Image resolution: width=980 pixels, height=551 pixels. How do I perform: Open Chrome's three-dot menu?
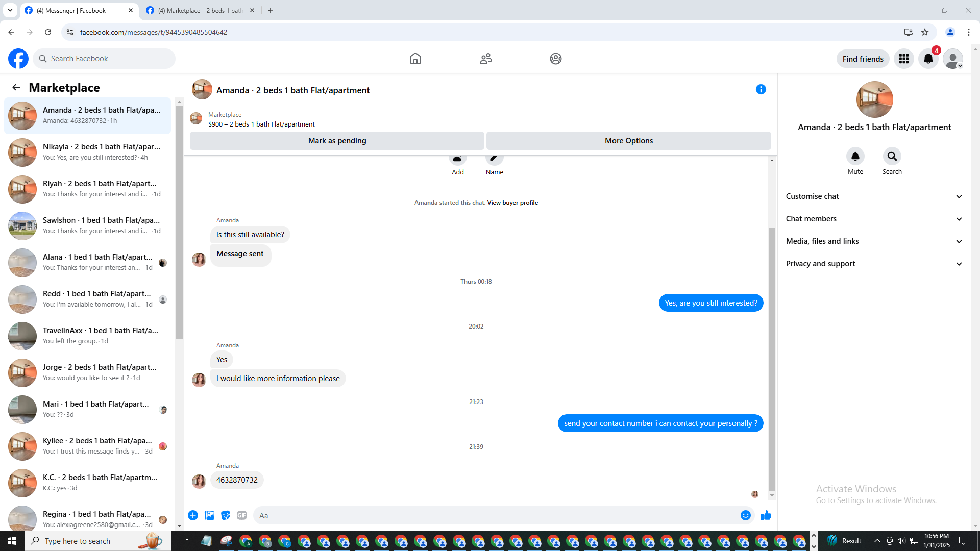coord(969,32)
